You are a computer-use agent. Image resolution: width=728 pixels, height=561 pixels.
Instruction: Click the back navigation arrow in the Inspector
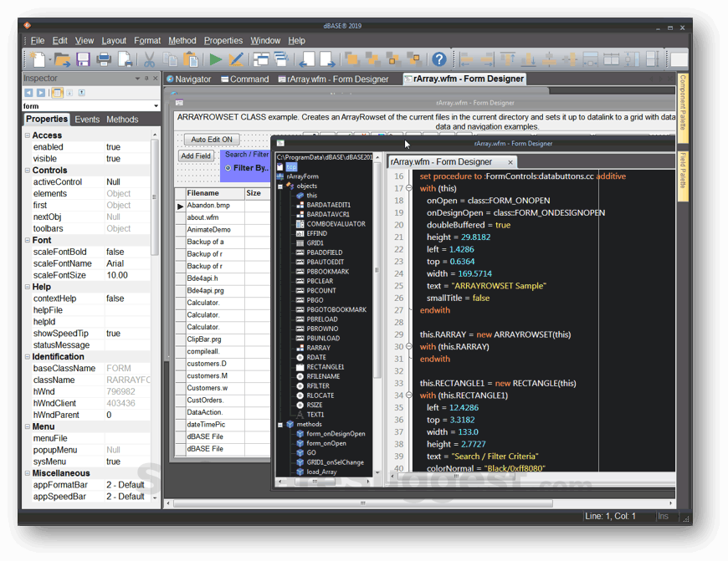(x=30, y=92)
